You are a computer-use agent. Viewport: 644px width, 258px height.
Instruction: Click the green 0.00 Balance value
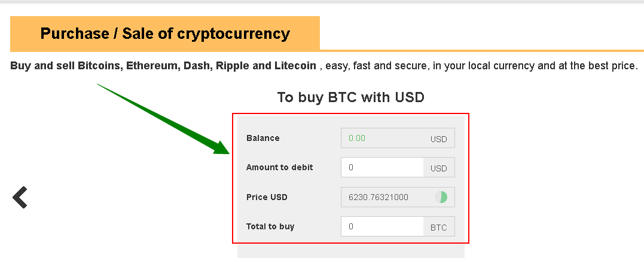click(357, 138)
